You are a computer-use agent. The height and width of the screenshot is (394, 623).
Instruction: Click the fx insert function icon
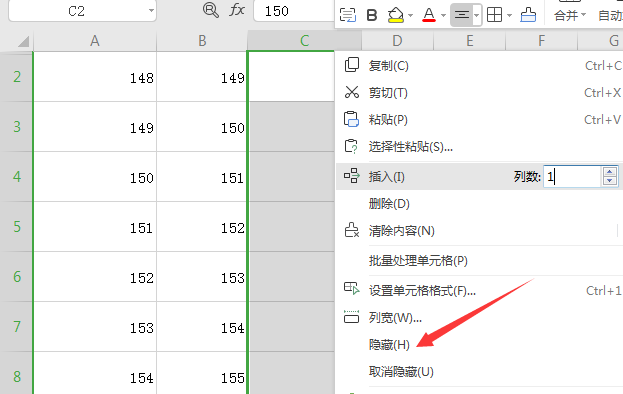(x=237, y=10)
